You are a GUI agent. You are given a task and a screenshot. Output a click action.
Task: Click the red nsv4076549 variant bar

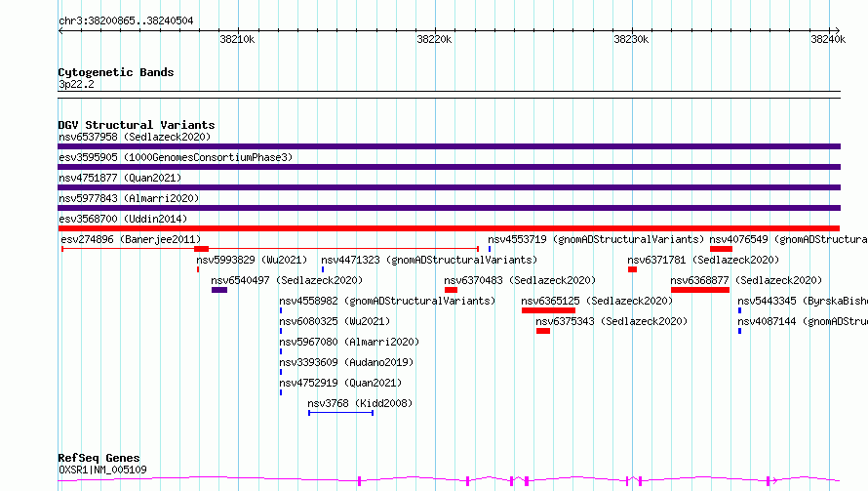(x=721, y=249)
